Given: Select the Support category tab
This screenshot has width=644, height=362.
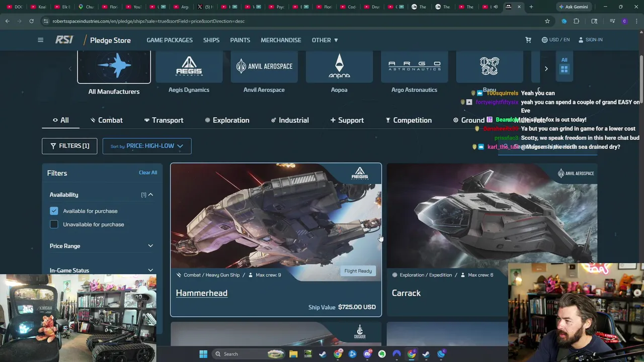Looking at the screenshot, I should (347, 120).
